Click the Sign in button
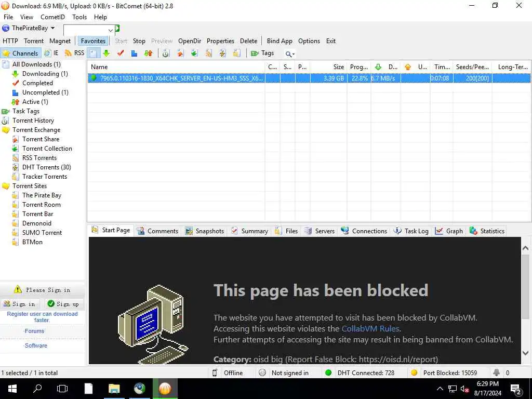 click(20, 304)
